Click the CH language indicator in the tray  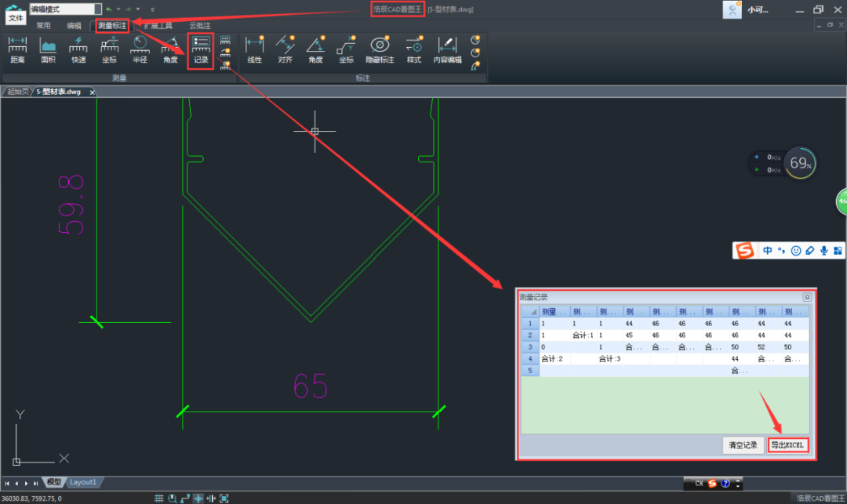click(699, 484)
